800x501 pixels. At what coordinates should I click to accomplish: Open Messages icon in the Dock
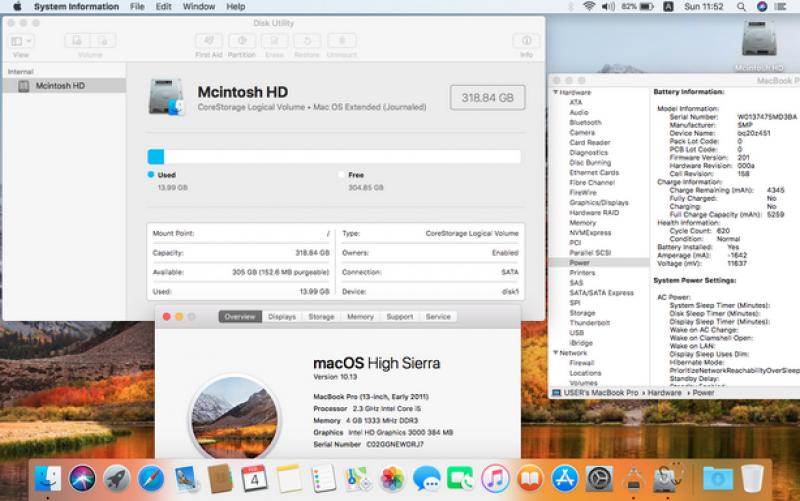[x=427, y=479]
